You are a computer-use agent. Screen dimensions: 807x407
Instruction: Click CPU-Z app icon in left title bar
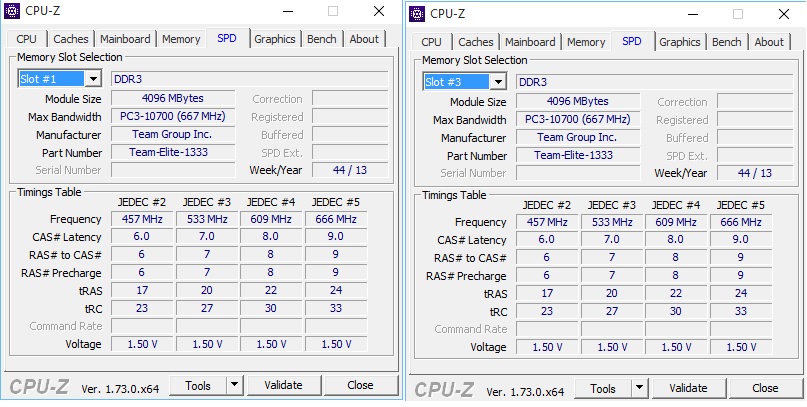pos(11,11)
